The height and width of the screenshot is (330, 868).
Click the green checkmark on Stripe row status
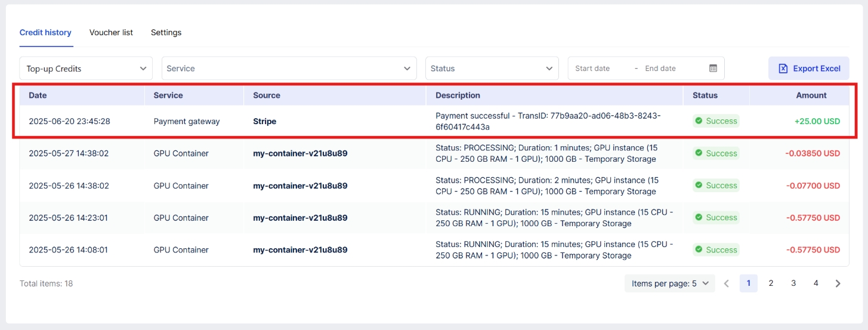698,121
